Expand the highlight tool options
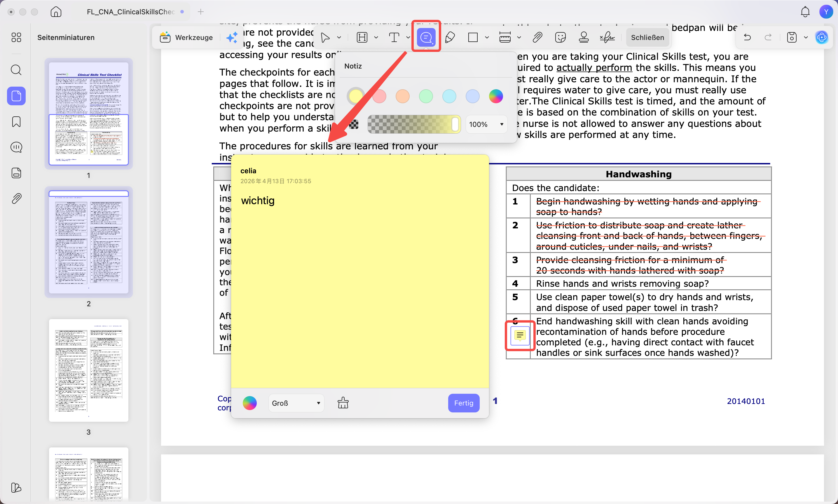The width and height of the screenshot is (838, 504). [x=376, y=37]
